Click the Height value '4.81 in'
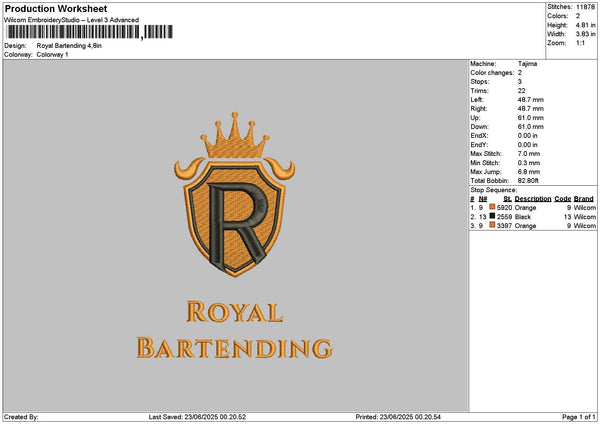The image size is (600, 424). (x=585, y=25)
